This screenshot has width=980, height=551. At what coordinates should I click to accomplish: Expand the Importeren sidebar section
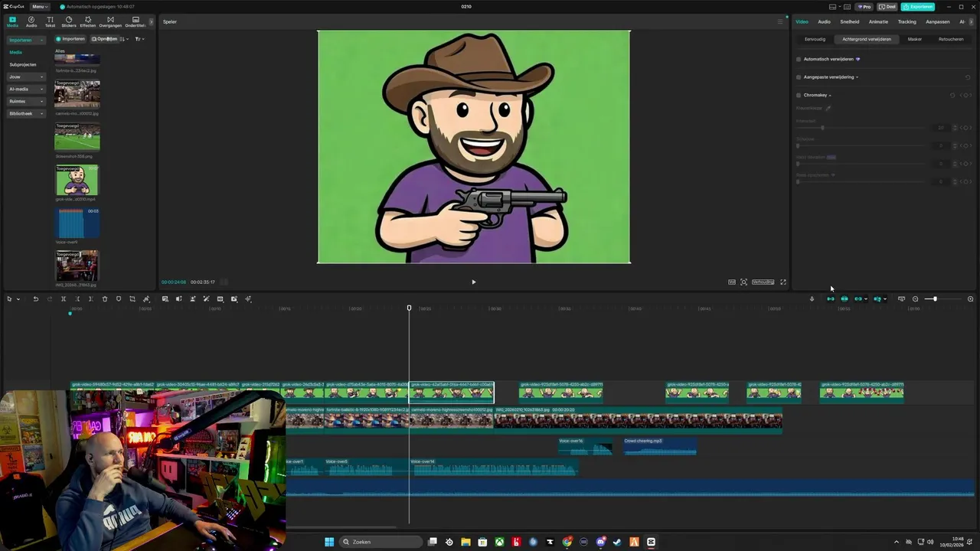click(x=27, y=40)
